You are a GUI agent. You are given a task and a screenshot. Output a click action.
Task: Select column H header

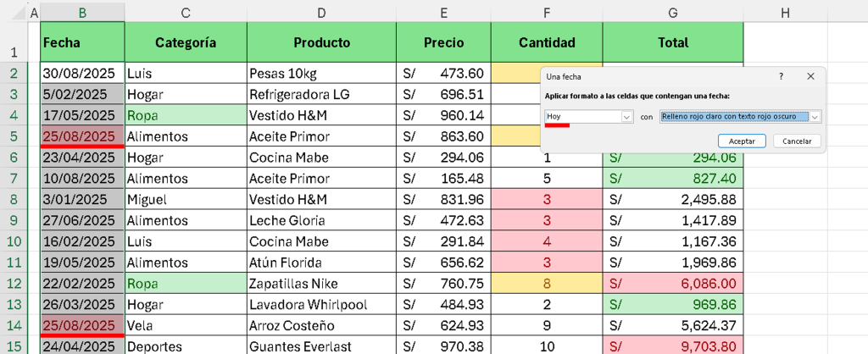click(785, 14)
